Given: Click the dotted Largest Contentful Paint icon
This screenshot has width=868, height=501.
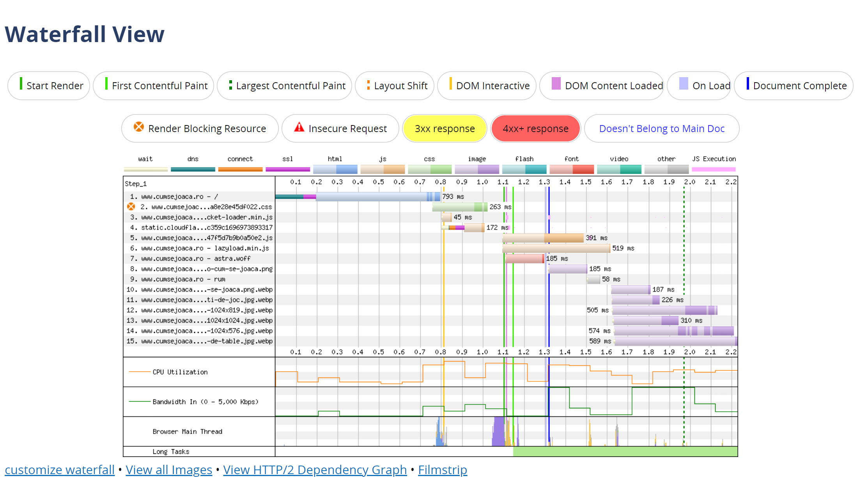Looking at the screenshot, I should coord(230,85).
